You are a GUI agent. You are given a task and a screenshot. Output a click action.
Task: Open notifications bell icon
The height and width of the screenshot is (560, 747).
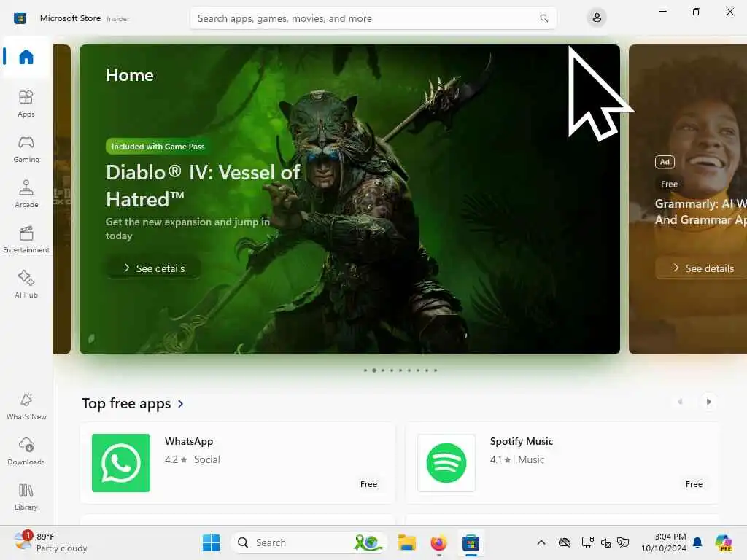tap(697, 542)
